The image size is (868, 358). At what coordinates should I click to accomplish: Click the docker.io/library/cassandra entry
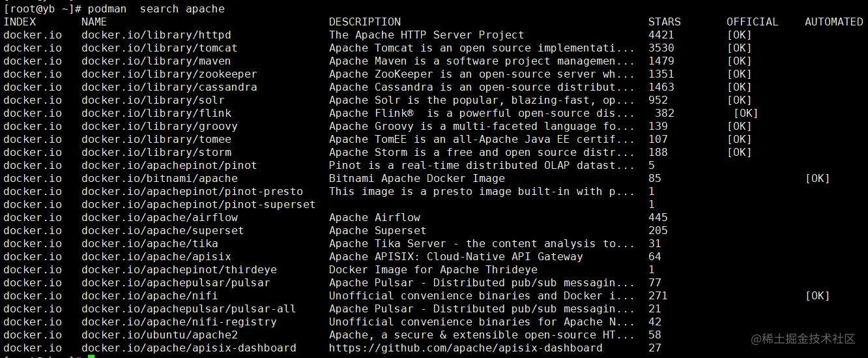169,87
